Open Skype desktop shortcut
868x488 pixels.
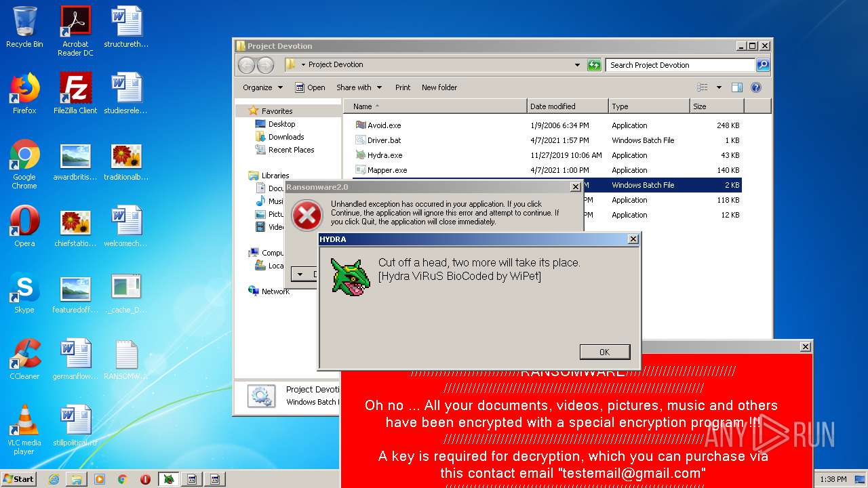pos(24,293)
